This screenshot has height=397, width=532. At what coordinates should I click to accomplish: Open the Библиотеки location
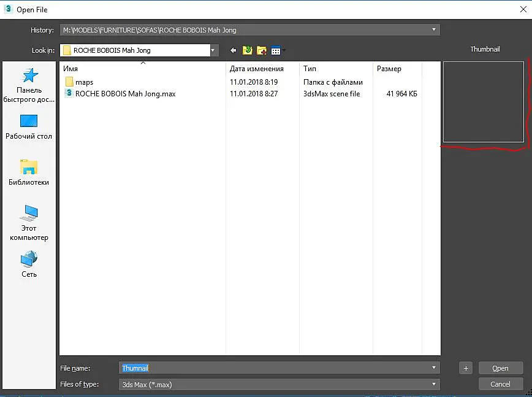(x=29, y=172)
